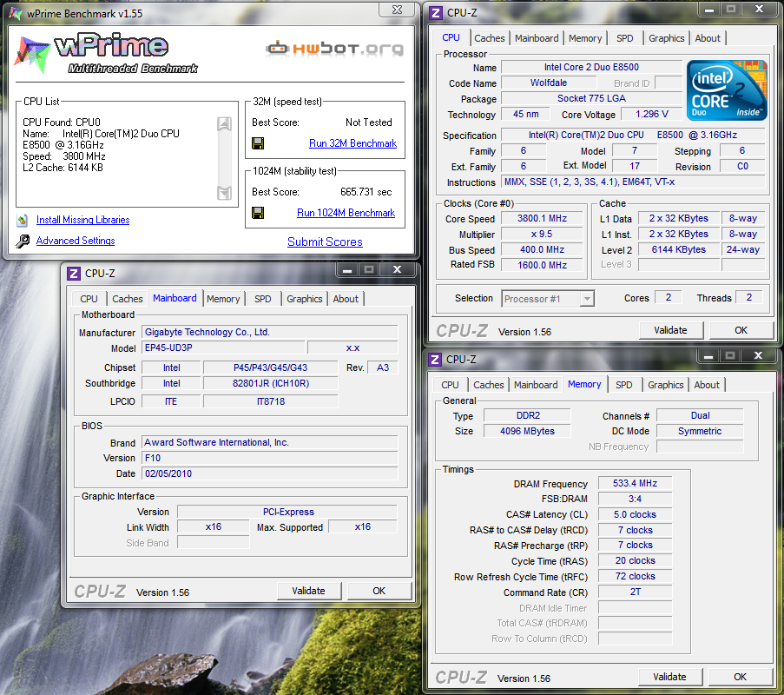Click the CPU-Z icon in the Memory window title bar

click(435, 360)
